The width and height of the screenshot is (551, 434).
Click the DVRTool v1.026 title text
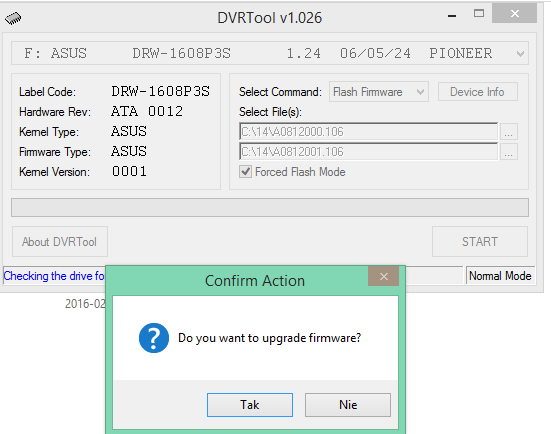pos(270,18)
